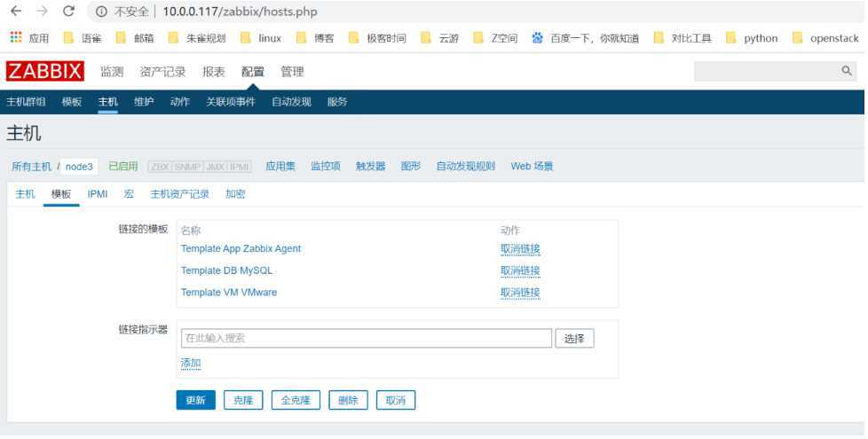Open the 云游 bookmark folder

pyautogui.click(x=439, y=38)
